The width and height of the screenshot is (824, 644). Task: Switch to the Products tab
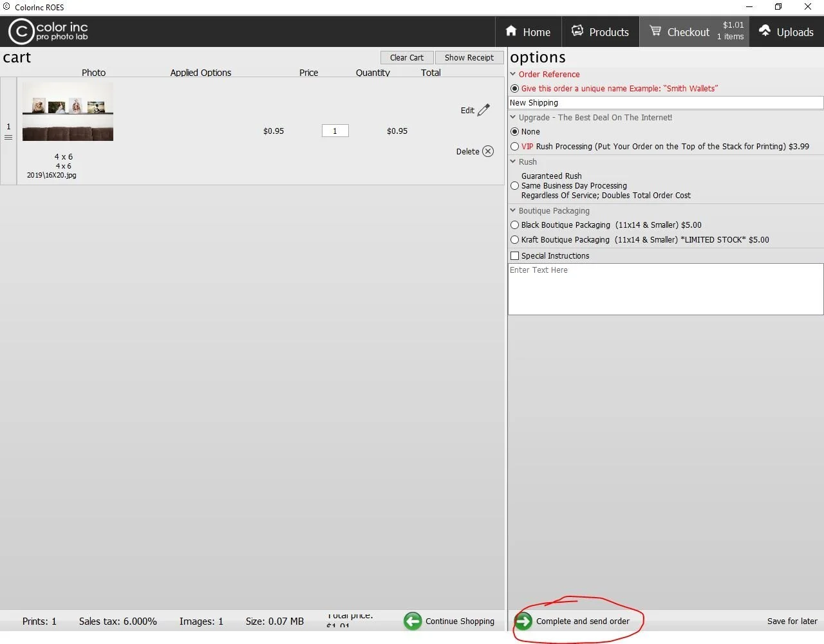(600, 32)
